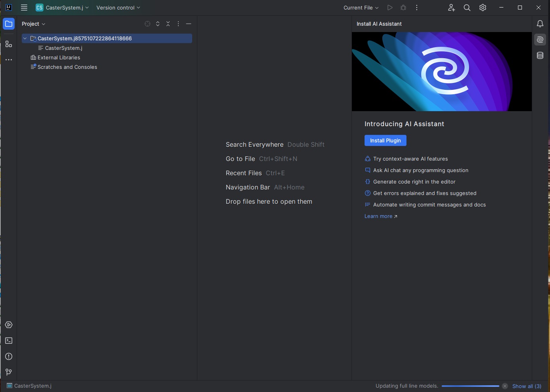
Task: Click the Search Everywhere hint text
Action: (x=255, y=144)
